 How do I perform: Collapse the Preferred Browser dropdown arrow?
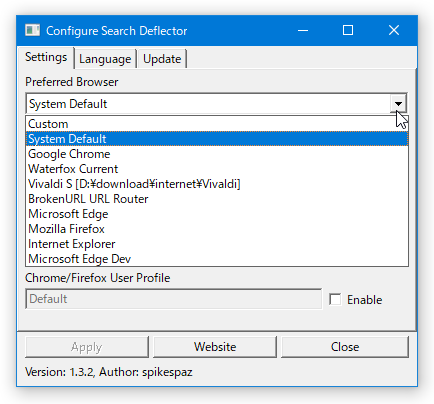398,104
